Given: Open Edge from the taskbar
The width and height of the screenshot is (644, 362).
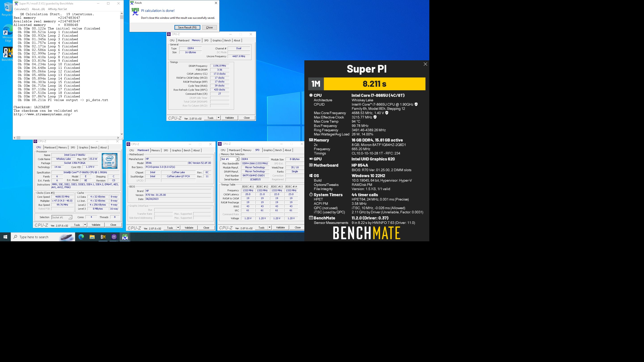Looking at the screenshot, I should pos(81,237).
